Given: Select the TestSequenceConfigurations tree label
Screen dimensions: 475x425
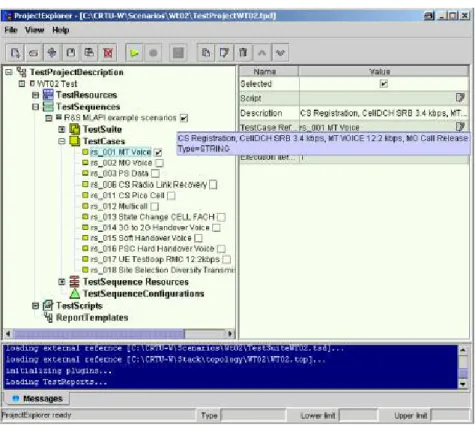Looking at the screenshot, I should tap(143, 294).
